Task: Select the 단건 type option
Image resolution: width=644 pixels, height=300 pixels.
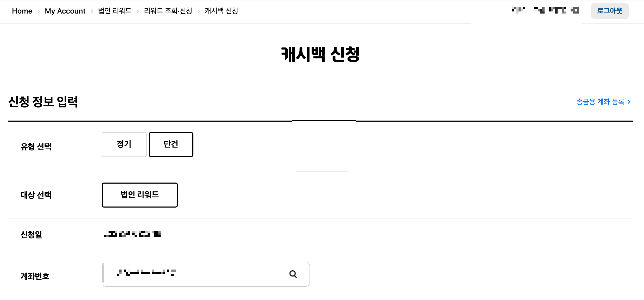Action: 171,145
